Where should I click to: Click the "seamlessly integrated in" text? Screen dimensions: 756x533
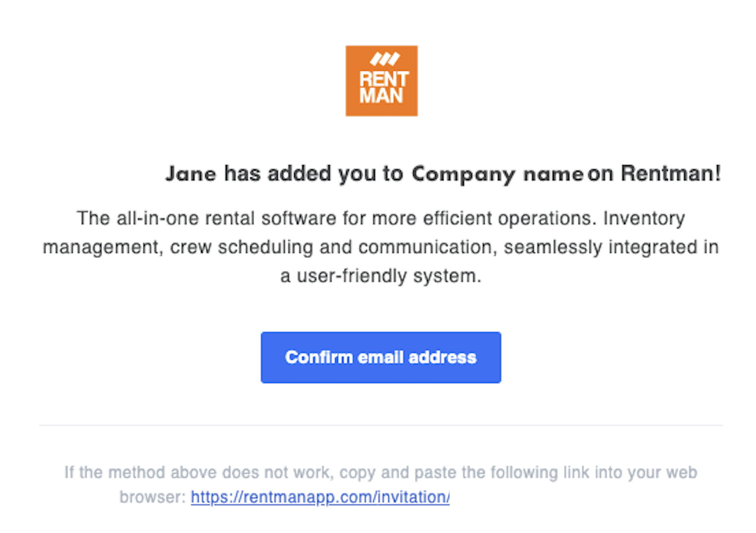tap(611, 247)
